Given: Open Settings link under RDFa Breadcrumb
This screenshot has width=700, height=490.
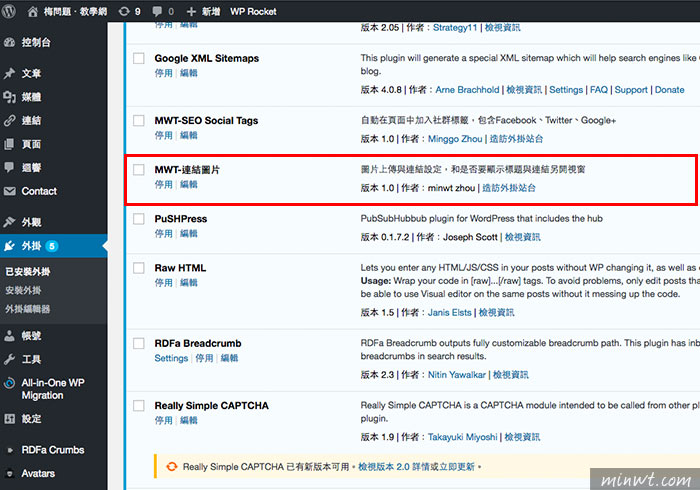Looking at the screenshot, I should [171, 358].
